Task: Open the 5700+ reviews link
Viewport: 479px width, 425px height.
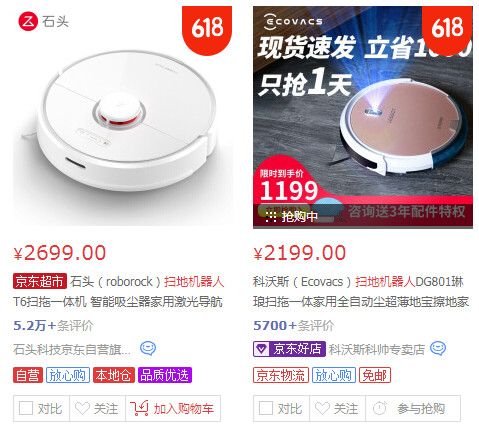Action: (x=293, y=325)
